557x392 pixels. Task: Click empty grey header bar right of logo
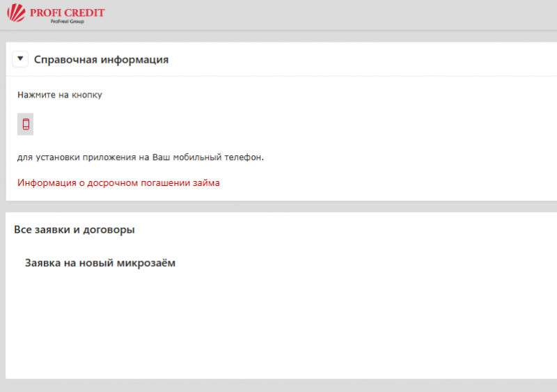coord(348,14)
